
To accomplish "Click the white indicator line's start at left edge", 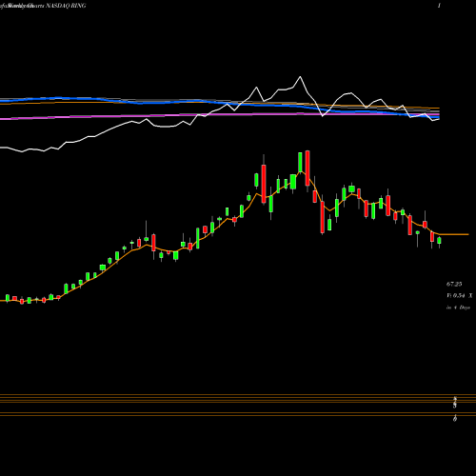I will pos(3,148).
